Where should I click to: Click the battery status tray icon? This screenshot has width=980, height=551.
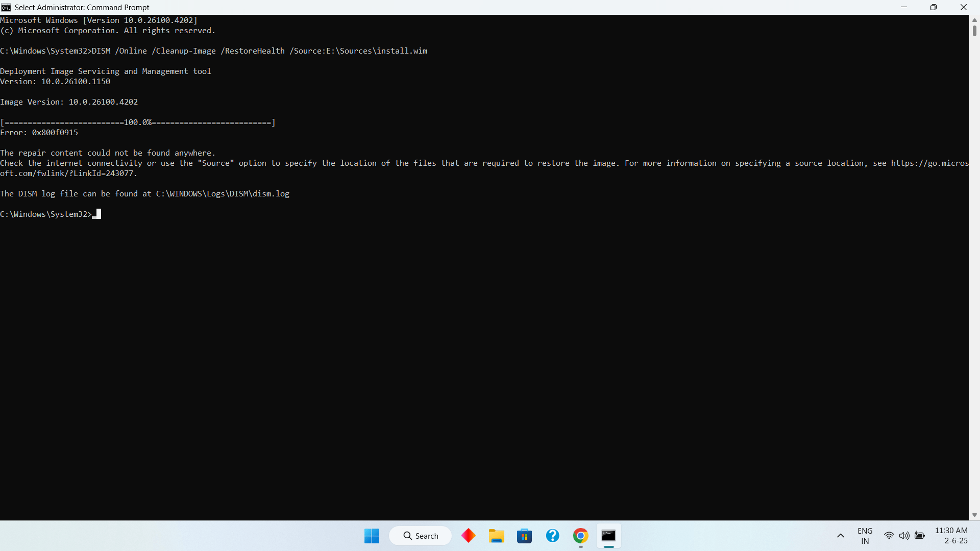(x=920, y=536)
